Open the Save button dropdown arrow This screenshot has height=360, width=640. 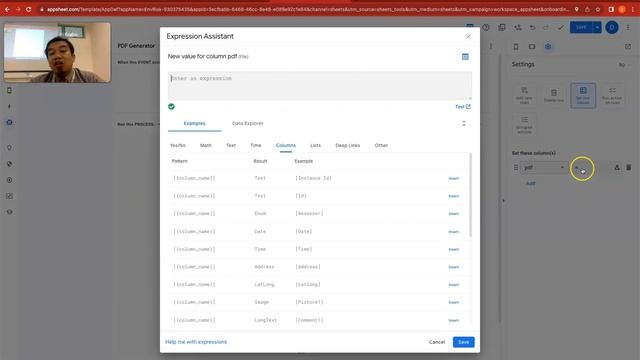597,27
